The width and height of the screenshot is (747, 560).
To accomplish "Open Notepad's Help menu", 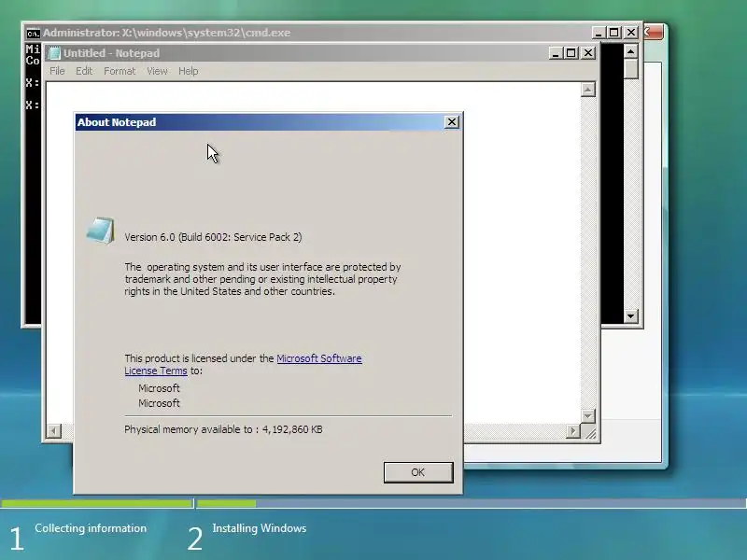I will (189, 71).
